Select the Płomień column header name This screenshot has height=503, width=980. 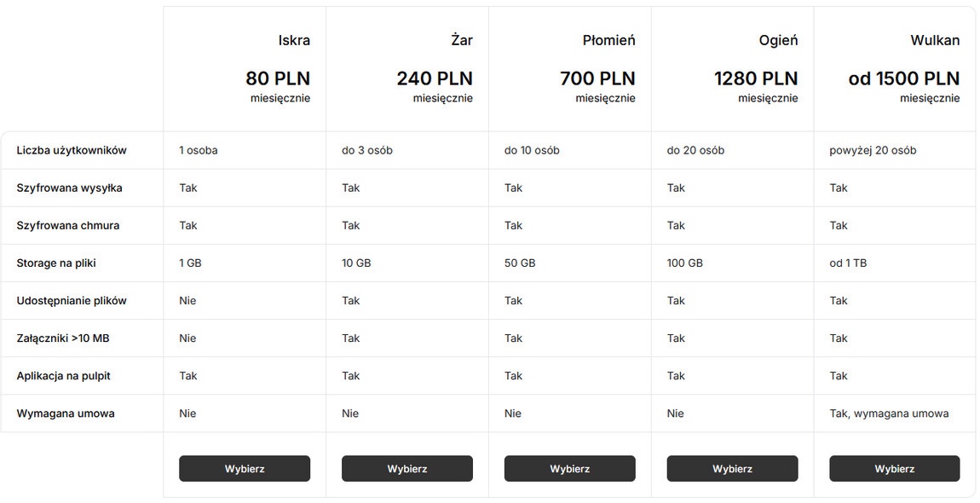(608, 40)
